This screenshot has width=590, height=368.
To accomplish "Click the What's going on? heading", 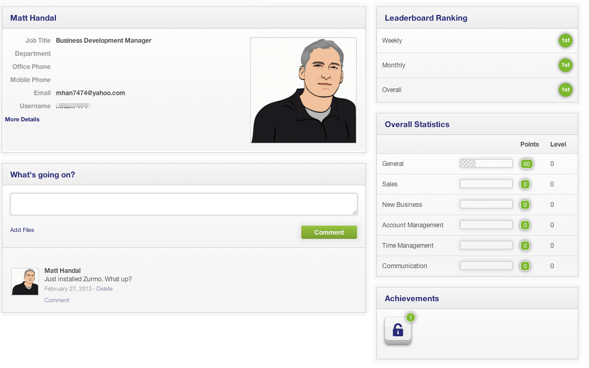I will pyautogui.click(x=43, y=175).
